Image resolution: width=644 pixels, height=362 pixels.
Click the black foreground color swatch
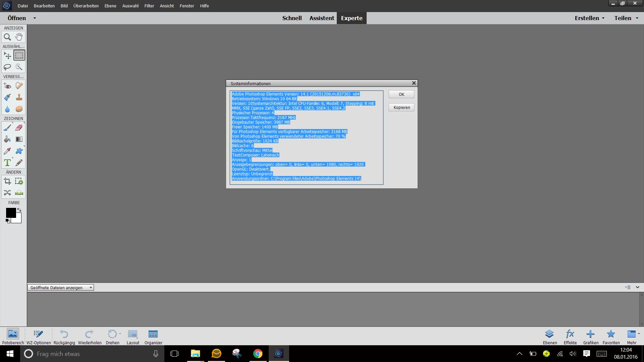pos(10,213)
